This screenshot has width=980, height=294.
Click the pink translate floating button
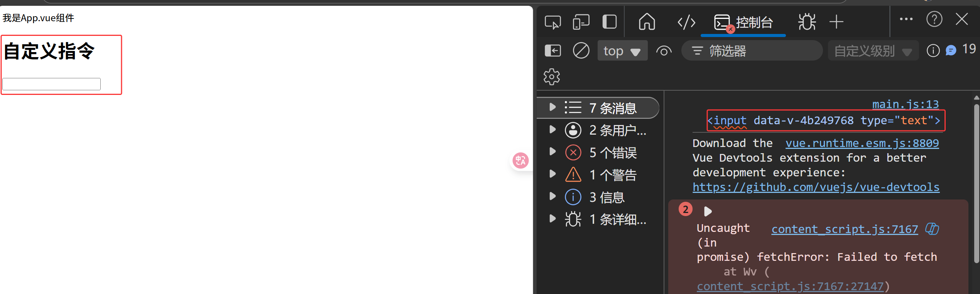click(520, 161)
